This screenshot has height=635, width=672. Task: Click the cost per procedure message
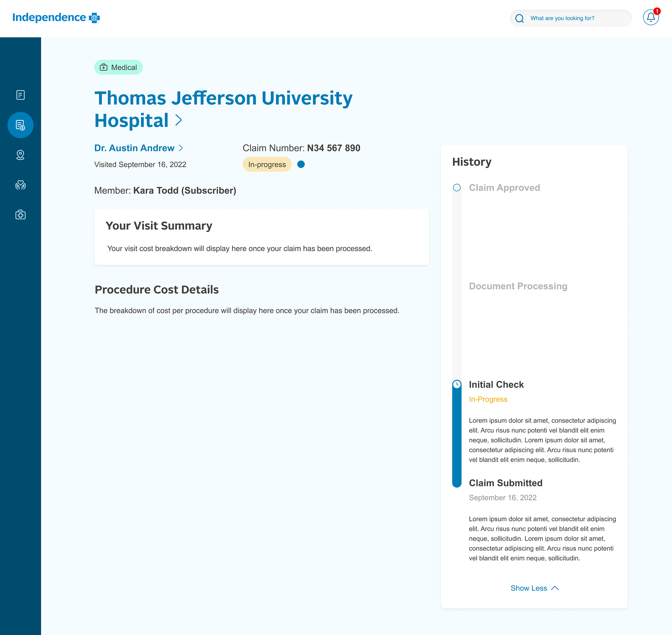(247, 310)
